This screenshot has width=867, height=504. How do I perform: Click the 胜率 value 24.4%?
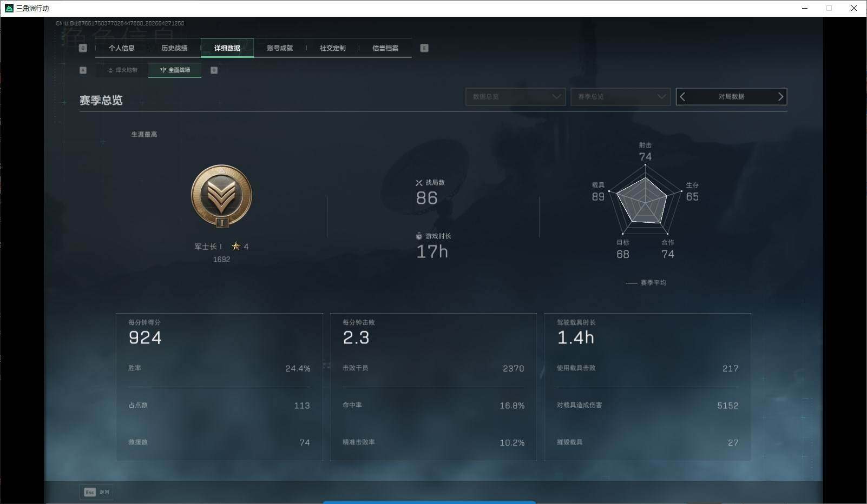pyautogui.click(x=298, y=369)
